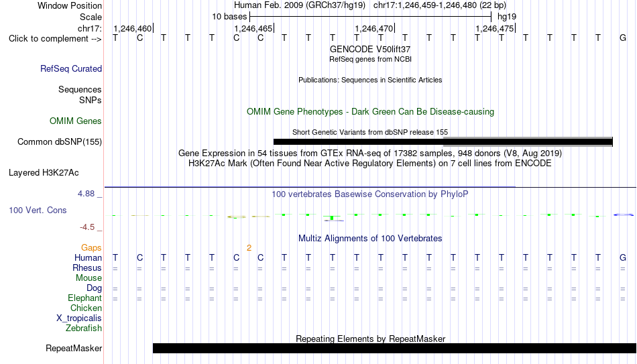The width and height of the screenshot is (637, 364).
Task: Click the RefSeq Curated track label
Action: 70,68
